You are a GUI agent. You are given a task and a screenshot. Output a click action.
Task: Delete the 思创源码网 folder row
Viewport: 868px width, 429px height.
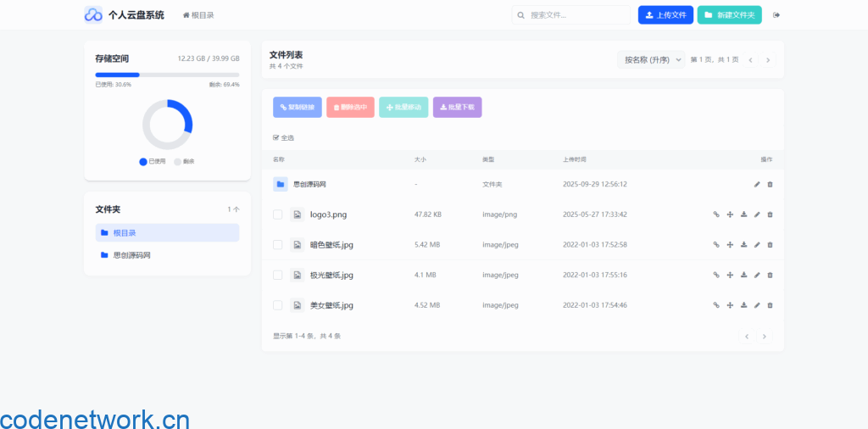pyautogui.click(x=770, y=184)
